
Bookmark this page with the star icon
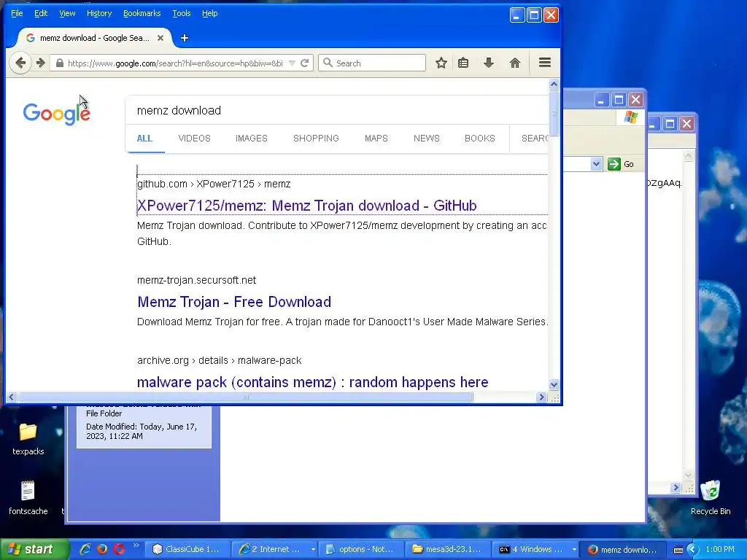441,63
